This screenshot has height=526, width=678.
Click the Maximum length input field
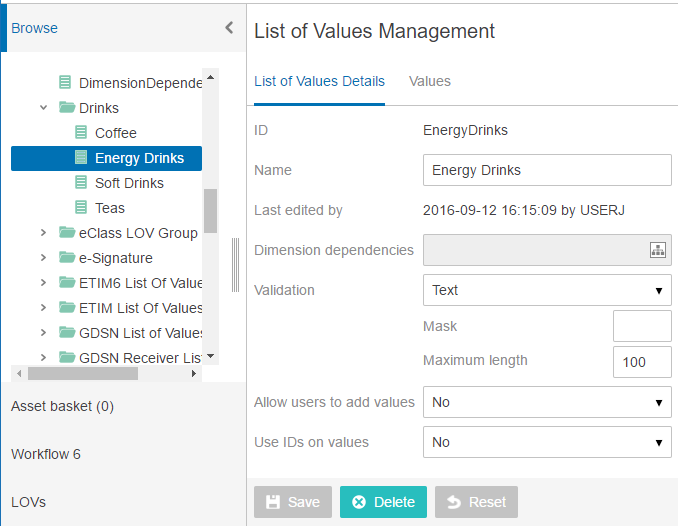(x=642, y=362)
